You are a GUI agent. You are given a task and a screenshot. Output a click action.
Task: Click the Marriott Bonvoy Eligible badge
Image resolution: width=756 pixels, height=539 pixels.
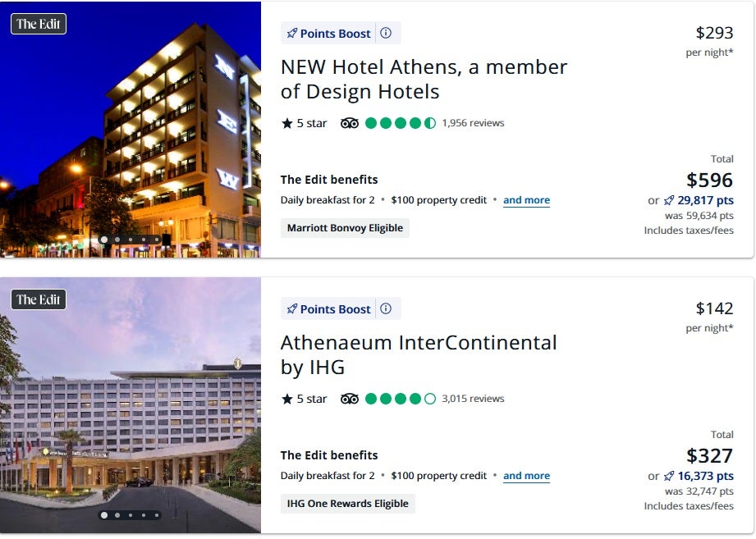pyautogui.click(x=345, y=228)
